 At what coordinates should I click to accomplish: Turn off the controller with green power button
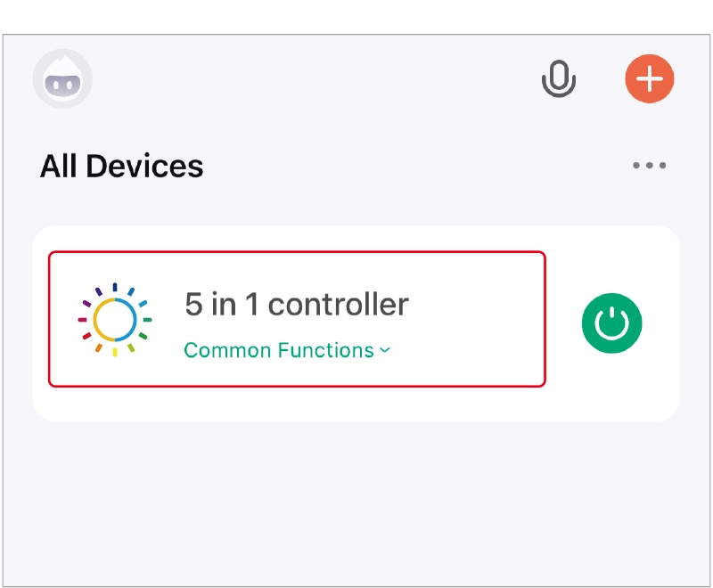611,323
